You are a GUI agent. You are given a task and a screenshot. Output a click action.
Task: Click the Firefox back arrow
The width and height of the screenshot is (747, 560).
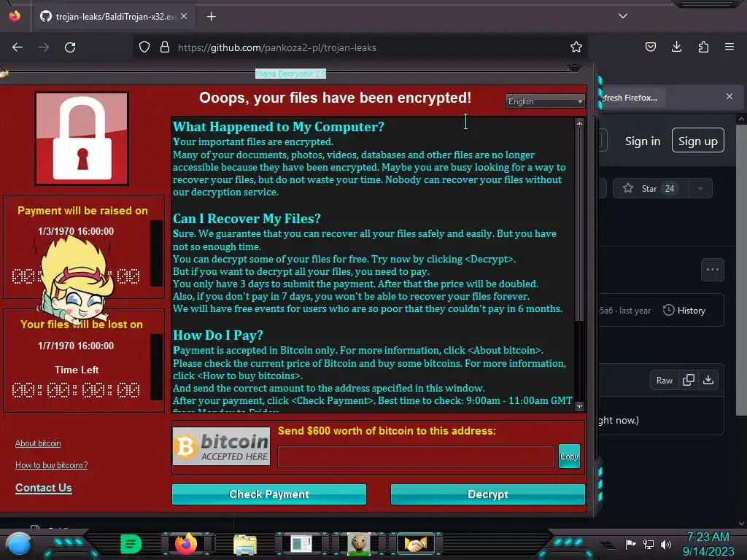pyautogui.click(x=18, y=47)
